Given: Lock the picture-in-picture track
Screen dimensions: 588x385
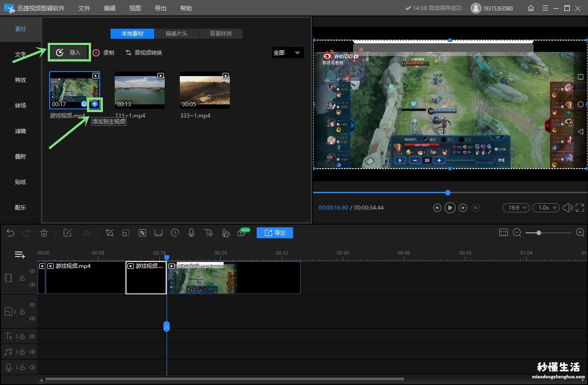Looking at the screenshot, I should 22,312.
